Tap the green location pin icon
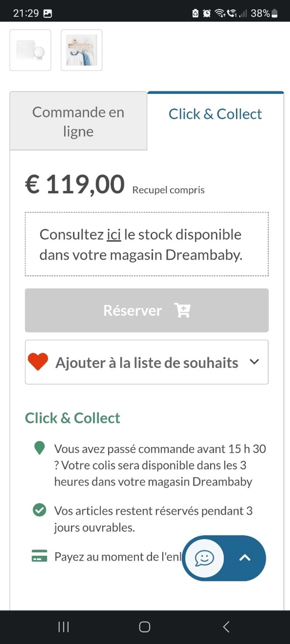Viewport: 290px width, 644px height. click(39, 448)
